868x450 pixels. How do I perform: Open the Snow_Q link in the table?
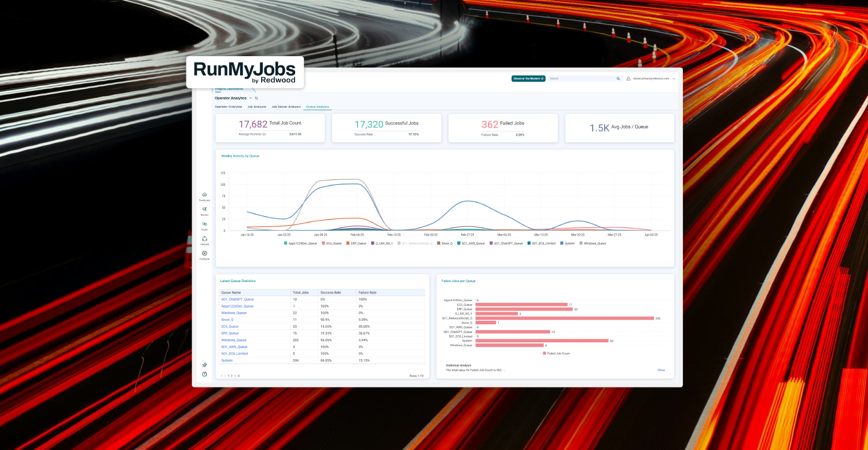227,320
